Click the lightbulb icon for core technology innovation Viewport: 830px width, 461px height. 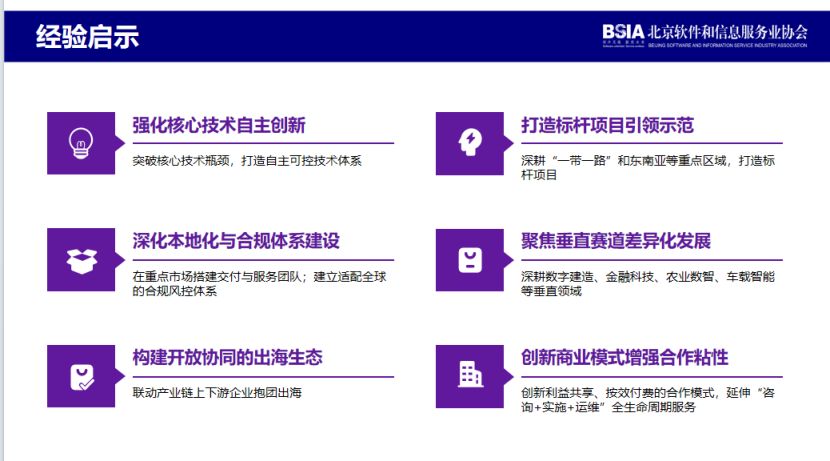(81, 143)
